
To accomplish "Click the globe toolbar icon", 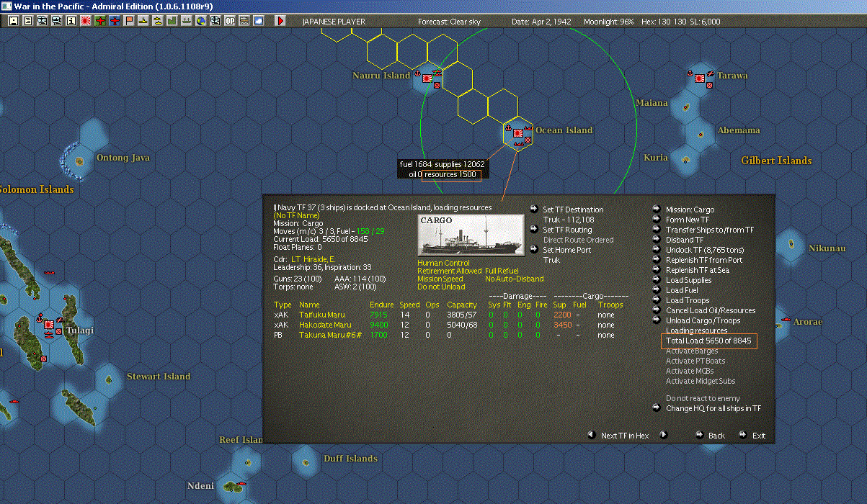I will click(201, 21).
